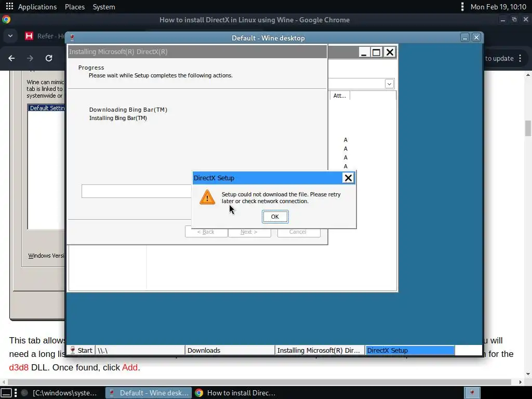
Task: Maximize the background Wine explorer window
Action: (376, 52)
